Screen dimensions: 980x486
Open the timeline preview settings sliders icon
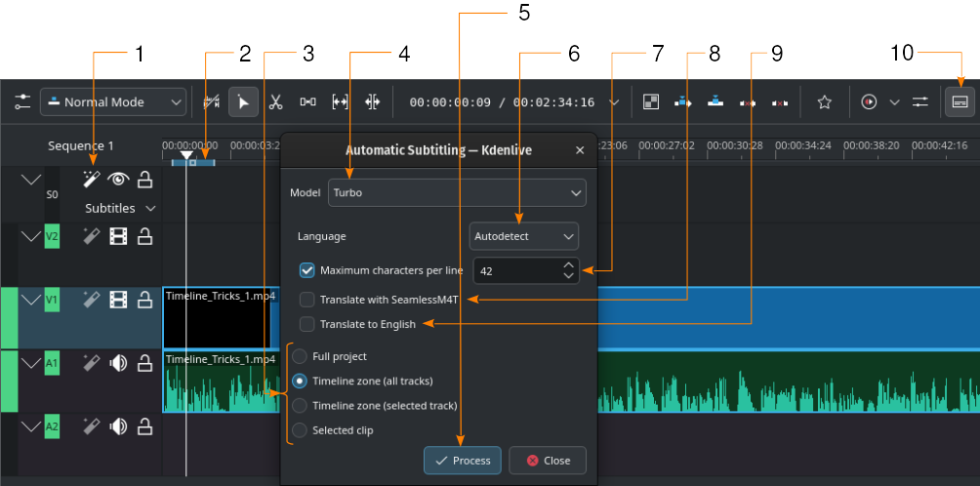pyautogui.click(x=920, y=101)
